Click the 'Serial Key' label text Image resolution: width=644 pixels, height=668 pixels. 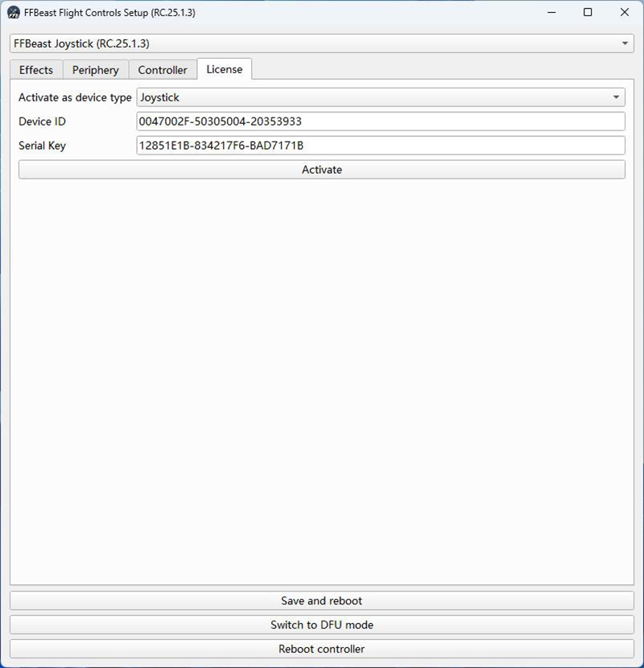coord(42,146)
